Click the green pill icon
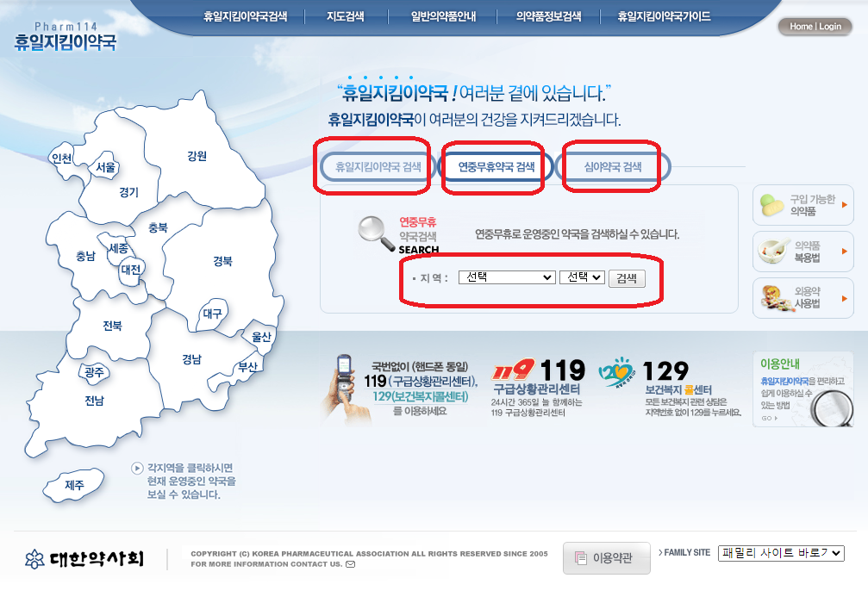The image size is (868, 603). pyautogui.click(x=771, y=205)
